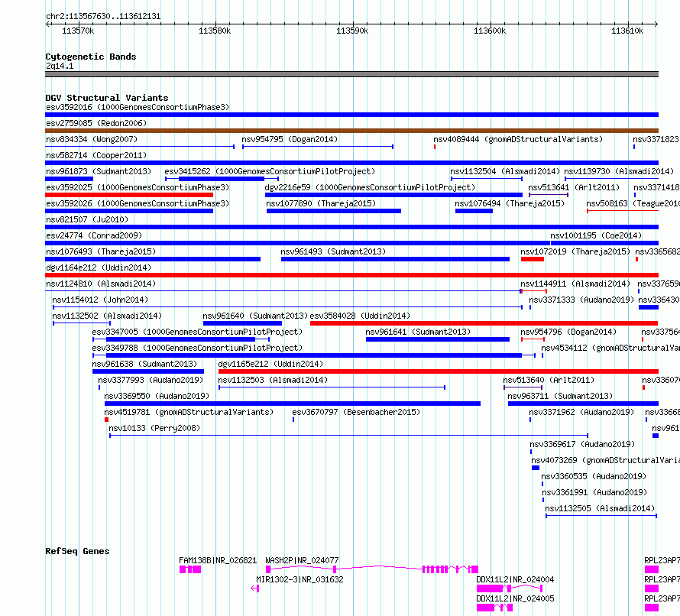Select nsv3369550 (Audano2019) label
Viewport: 680px width, 616px height.
click(157, 396)
